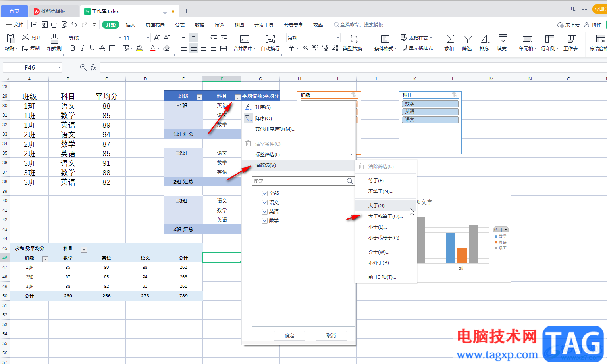Collapse the 1班 group in pivot table
Screen dimensions: 607x364
point(177,105)
